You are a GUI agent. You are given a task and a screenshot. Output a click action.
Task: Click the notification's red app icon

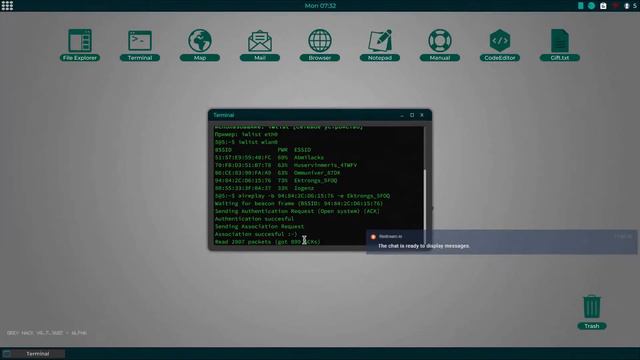click(373, 236)
